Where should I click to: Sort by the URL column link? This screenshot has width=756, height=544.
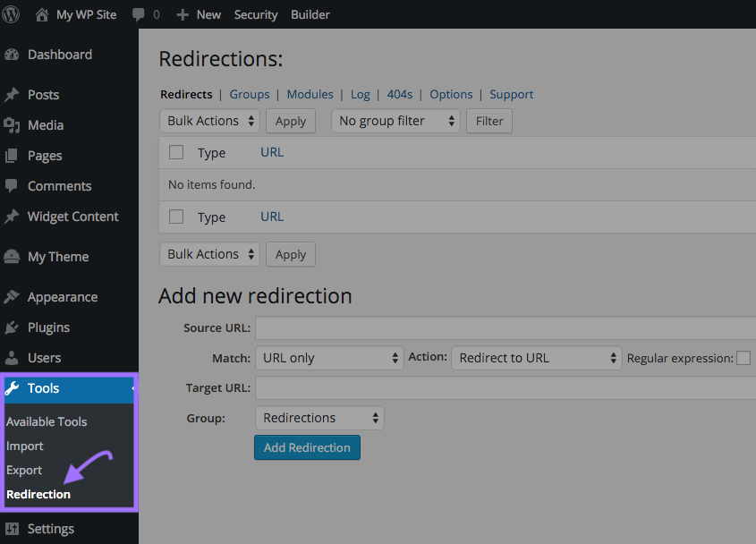click(x=271, y=152)
